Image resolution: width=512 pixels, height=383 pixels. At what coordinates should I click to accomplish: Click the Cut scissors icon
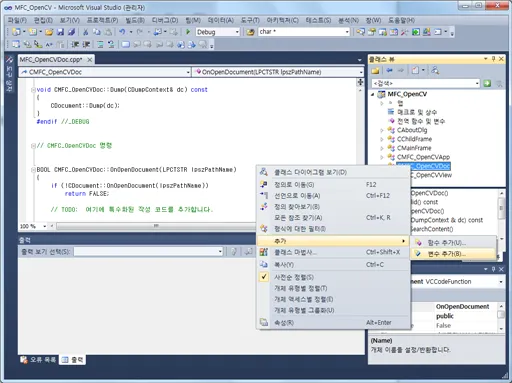click(x=86, y=32)
